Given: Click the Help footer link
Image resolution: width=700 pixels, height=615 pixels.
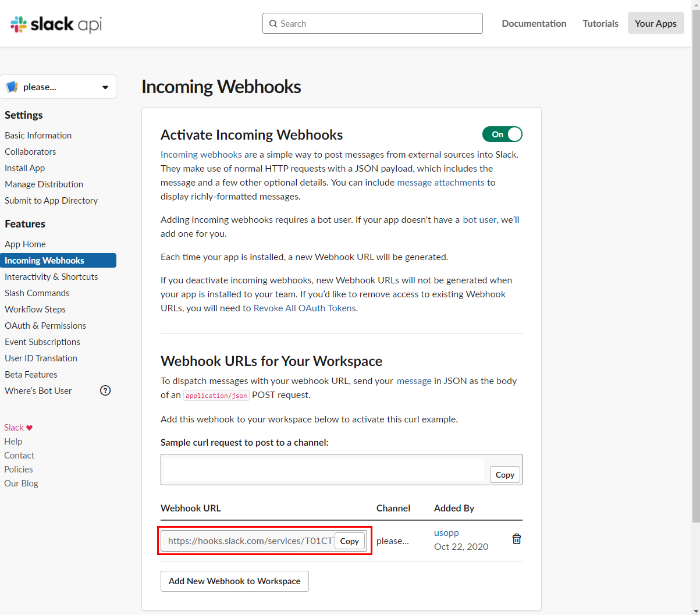Looking at the screenshot, I should [x=13, y=441].
